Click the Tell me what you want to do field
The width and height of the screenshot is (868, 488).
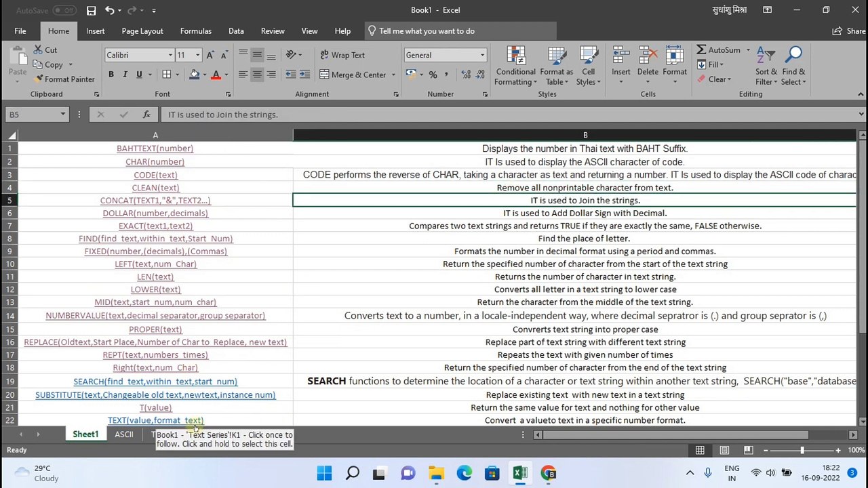461,31
